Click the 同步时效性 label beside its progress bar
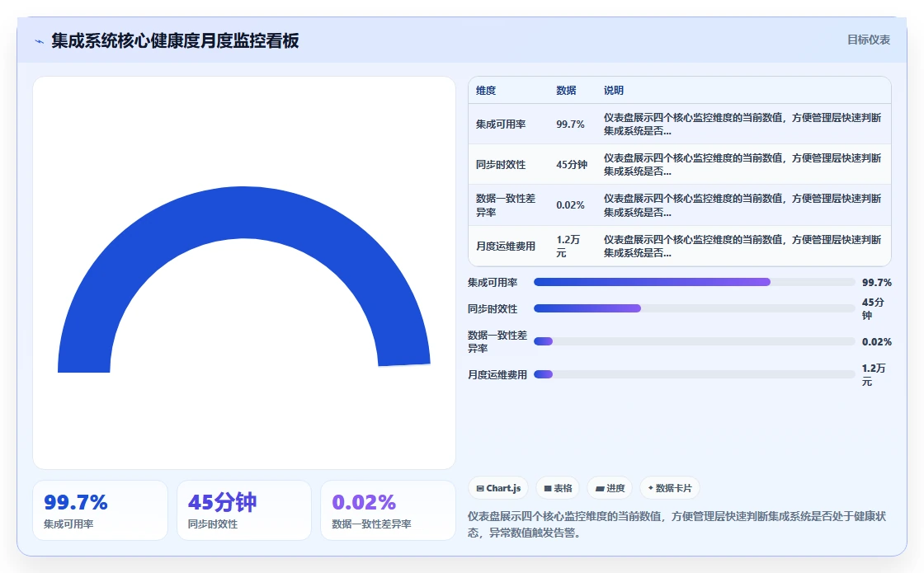The height and width of the screenshot is (573, 924). point(493,308)
